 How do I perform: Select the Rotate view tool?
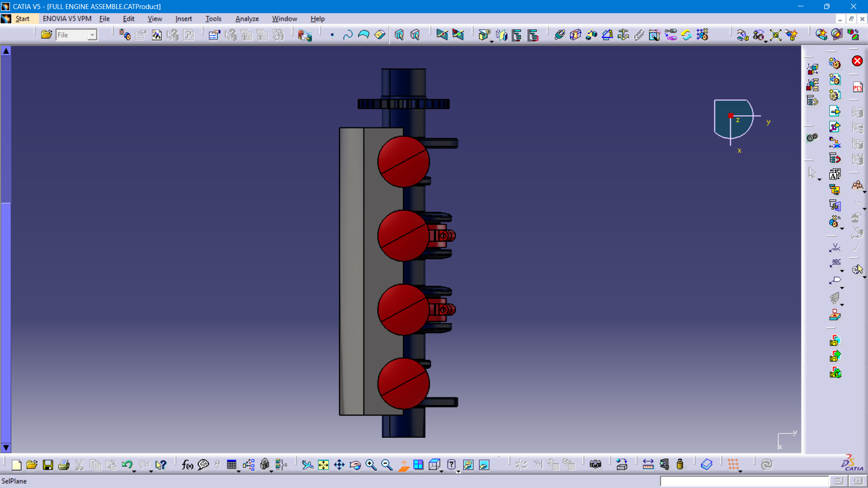coord(355,465)
